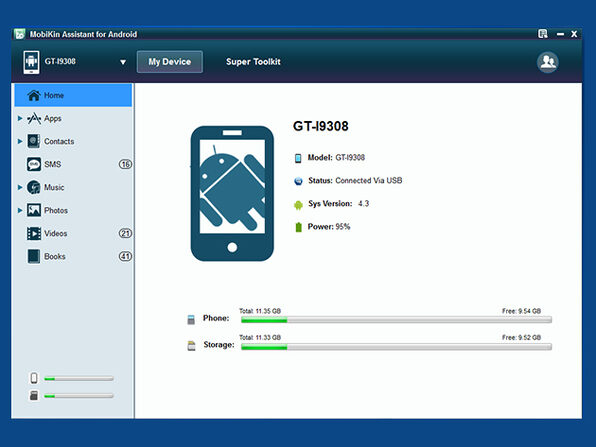Viewport: 596px width, 447px height.
Task: Click the Total 11.35 GB label
Action: pos(260,311)
